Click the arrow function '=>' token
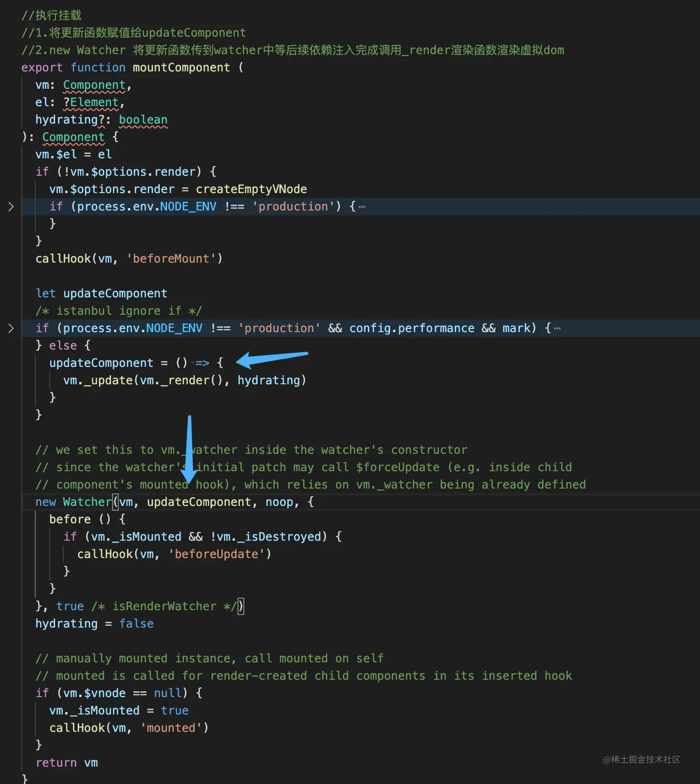The height and width of the screenshot is (784, 700). tap(202, 363)
